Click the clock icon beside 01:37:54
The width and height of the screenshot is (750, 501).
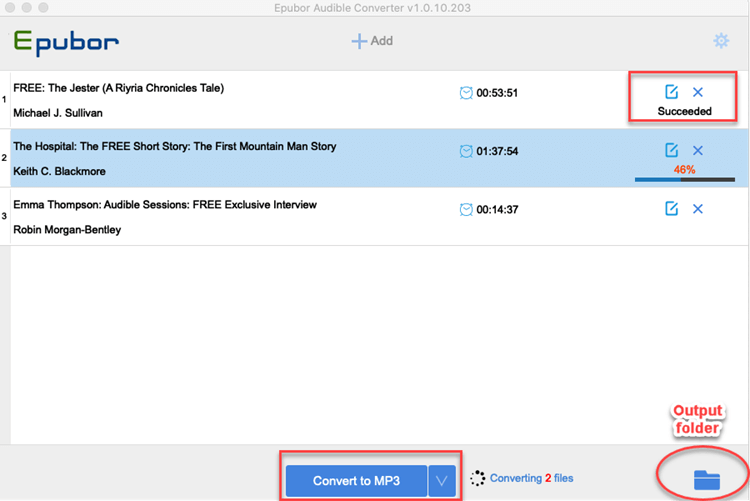(466, 151)
